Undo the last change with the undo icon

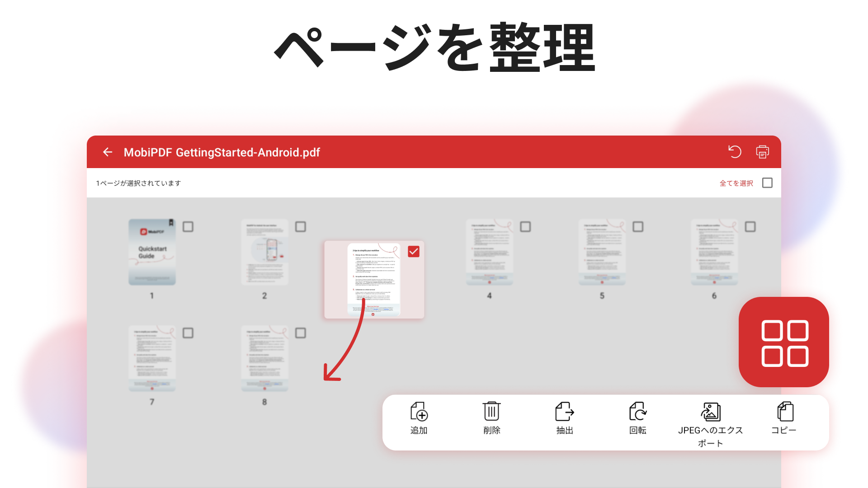click(x=735, y=152)
